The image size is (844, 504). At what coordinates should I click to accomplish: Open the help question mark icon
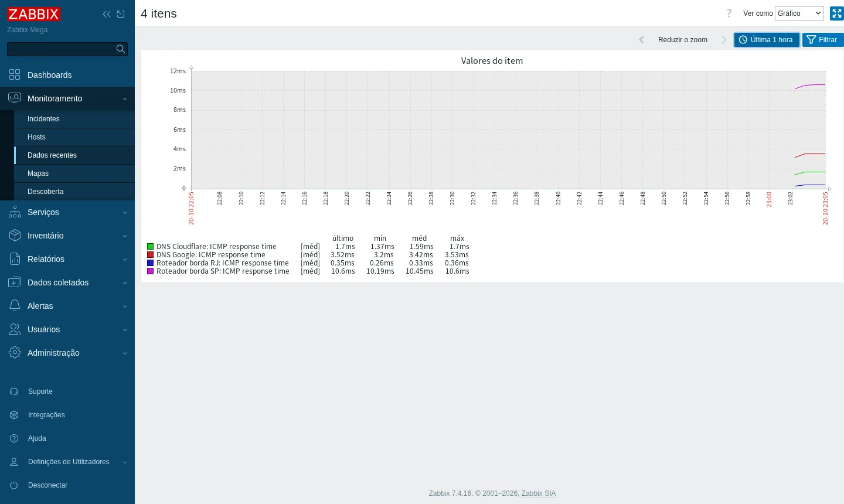point(729,13)
